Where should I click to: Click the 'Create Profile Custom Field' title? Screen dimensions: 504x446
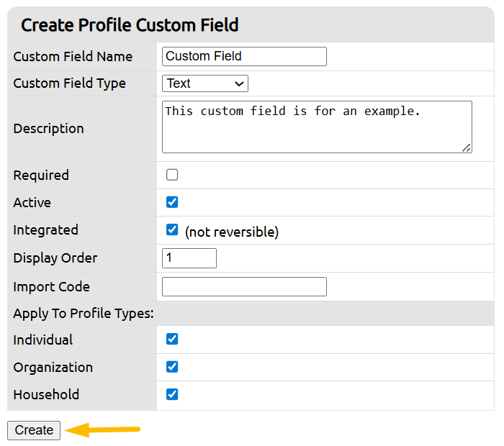pos(130,25)
